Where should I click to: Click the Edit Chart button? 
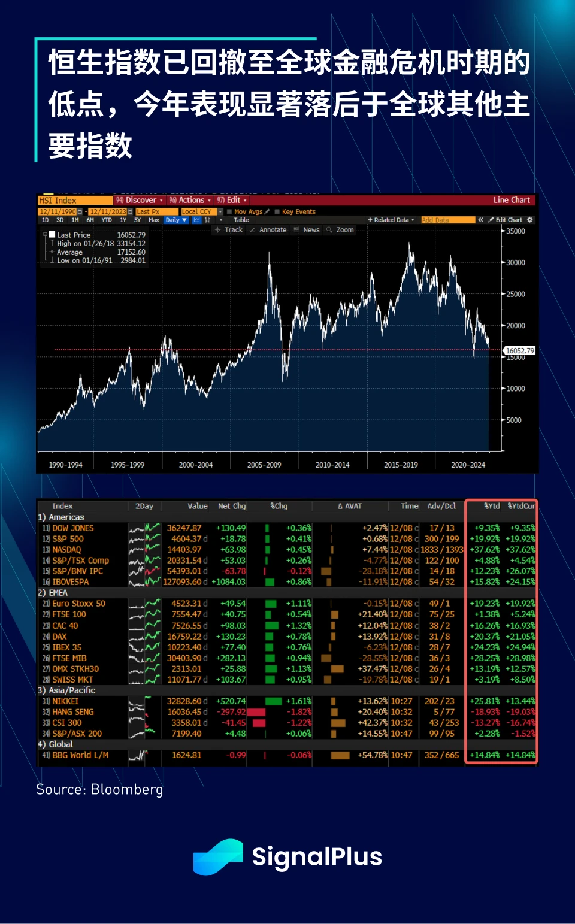pyautogui.click(x=505, y=220)
